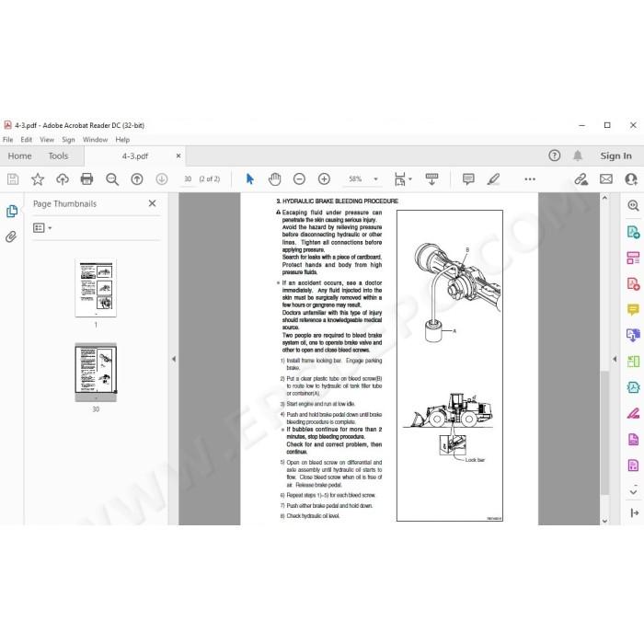Close the Page Thumbnails panel

[152, 203]
